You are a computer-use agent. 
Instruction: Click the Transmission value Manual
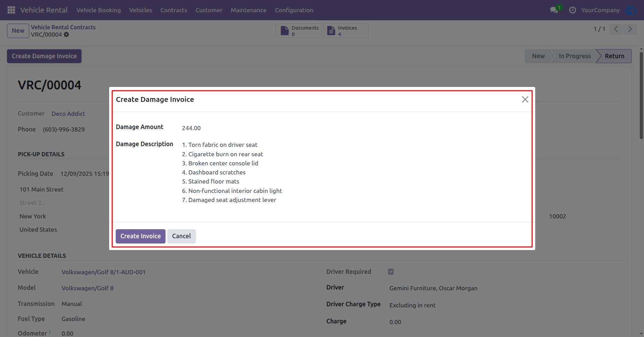tap(72, 304)
